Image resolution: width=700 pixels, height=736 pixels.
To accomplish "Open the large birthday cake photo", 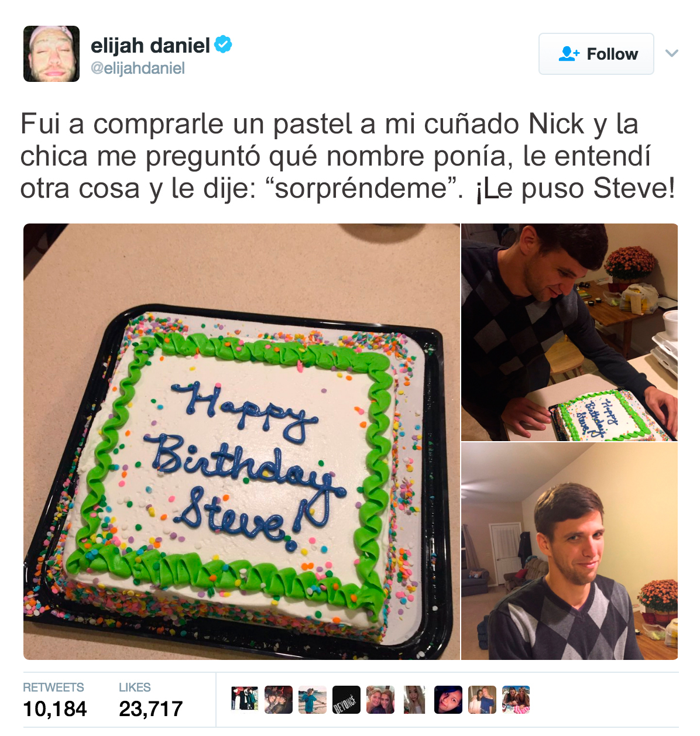I will [x=242, y=442].
